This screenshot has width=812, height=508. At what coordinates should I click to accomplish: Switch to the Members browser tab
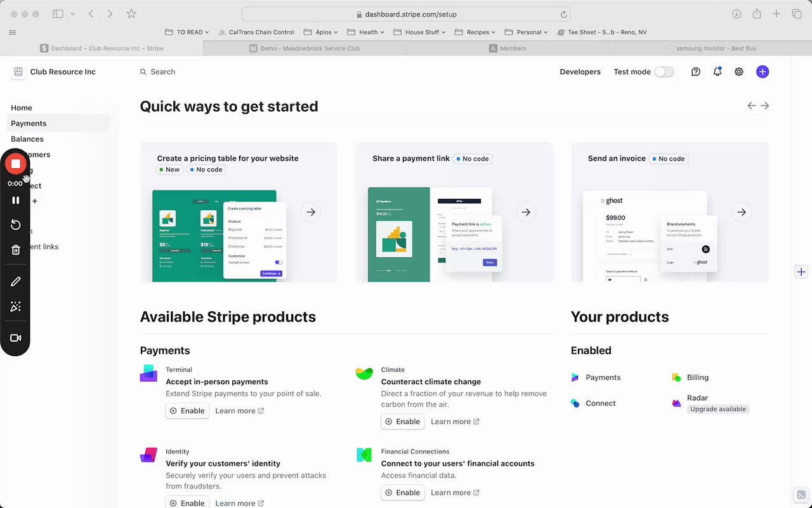tap(507, 48)
